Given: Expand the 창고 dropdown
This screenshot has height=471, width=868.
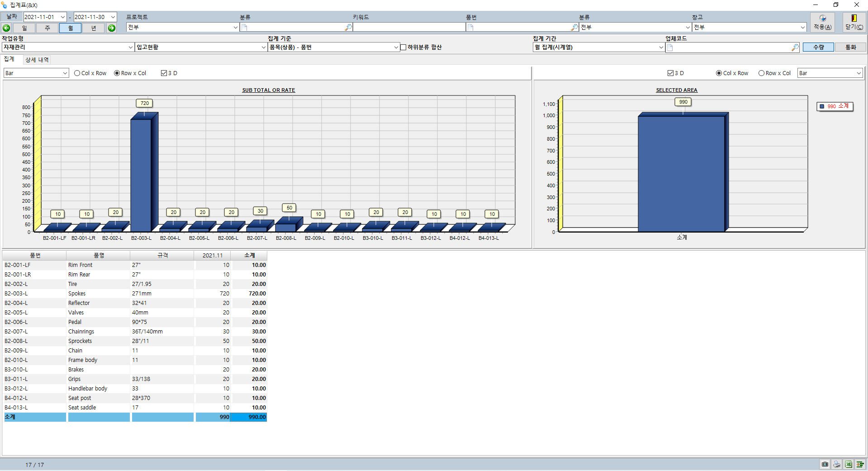Looking at the screenshot, I should point(803,28).
